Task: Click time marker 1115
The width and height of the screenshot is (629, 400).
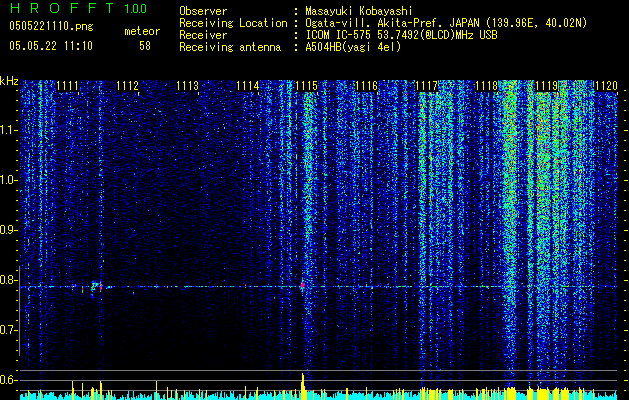Action: [306, 86]
